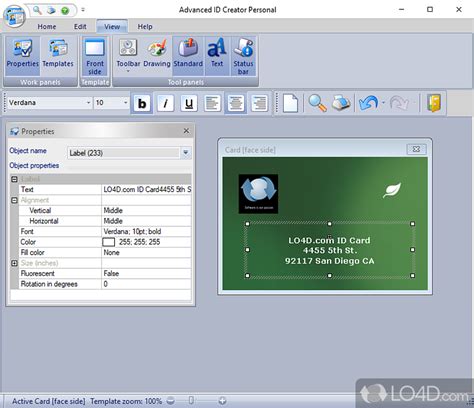Click the template zoom slider thumb
474x408 pixels.
[191, 400]
